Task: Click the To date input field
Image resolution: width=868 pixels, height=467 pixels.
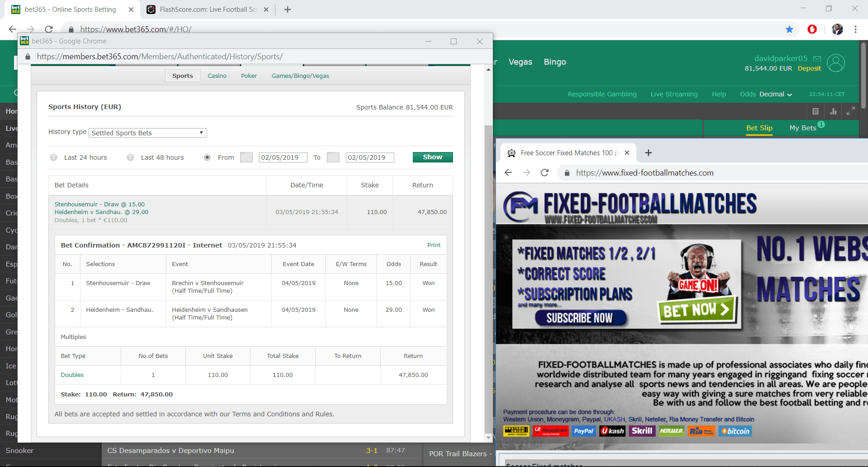Action: (x=370, y=157)
